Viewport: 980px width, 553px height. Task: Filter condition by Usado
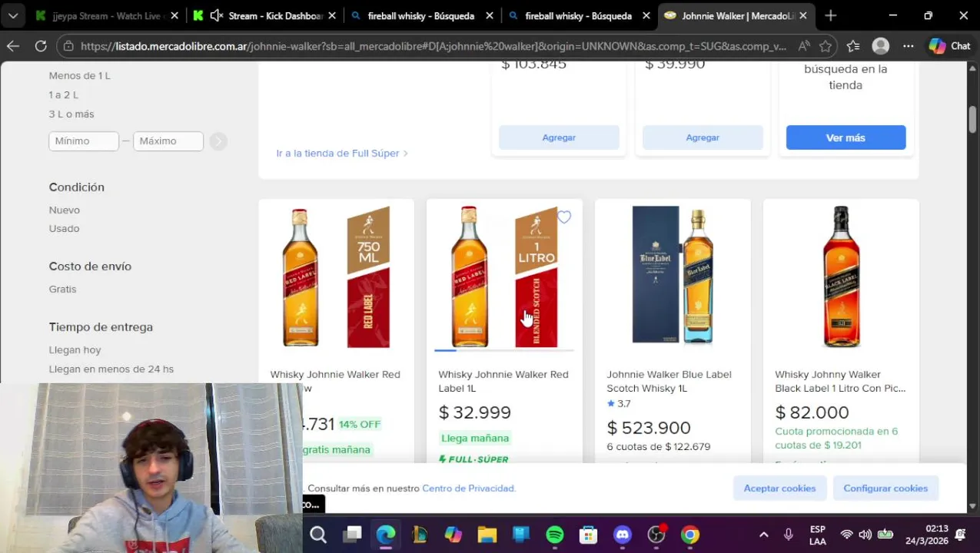coord(64,228)
